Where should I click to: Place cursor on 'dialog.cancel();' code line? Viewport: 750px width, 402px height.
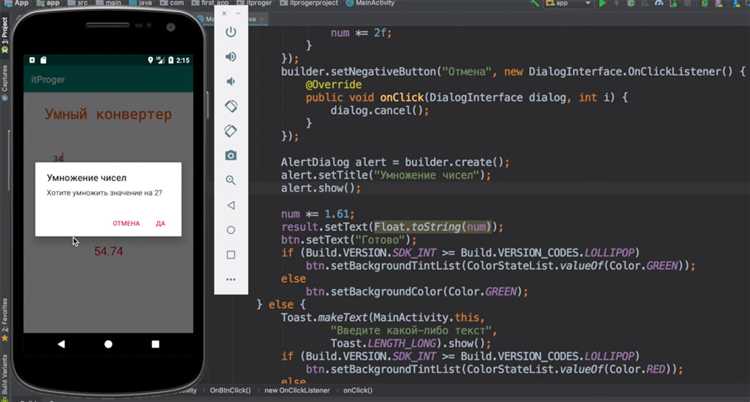coord(380,111)
